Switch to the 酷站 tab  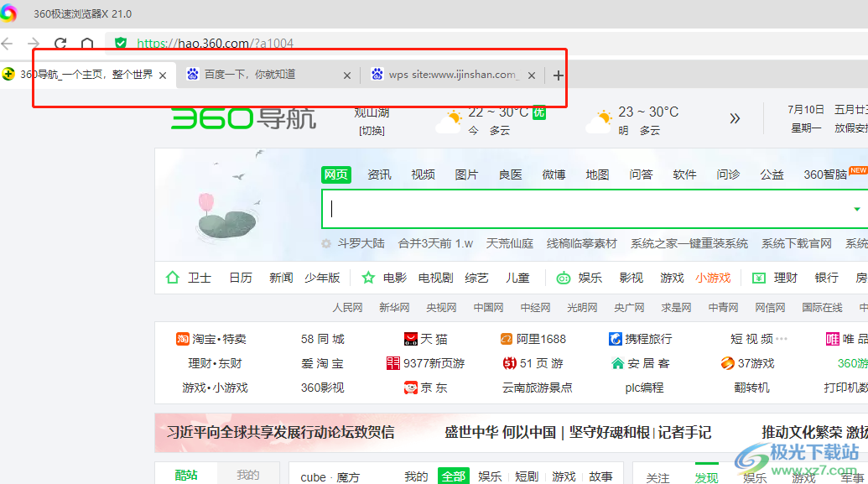186,475
